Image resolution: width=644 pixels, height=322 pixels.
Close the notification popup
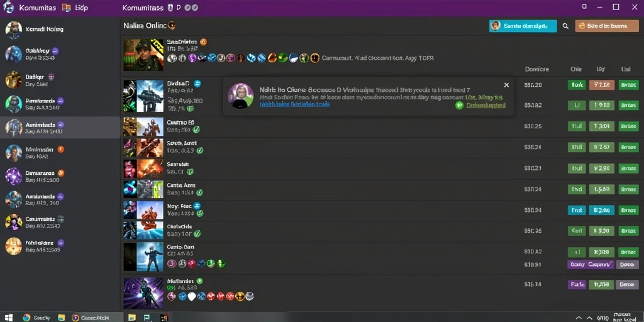506,85
